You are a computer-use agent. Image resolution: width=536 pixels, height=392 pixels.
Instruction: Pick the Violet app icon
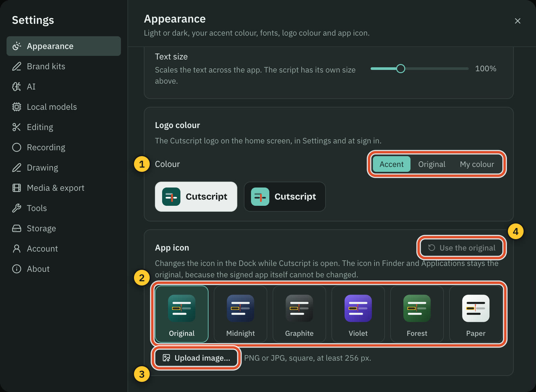click(358, 314)
